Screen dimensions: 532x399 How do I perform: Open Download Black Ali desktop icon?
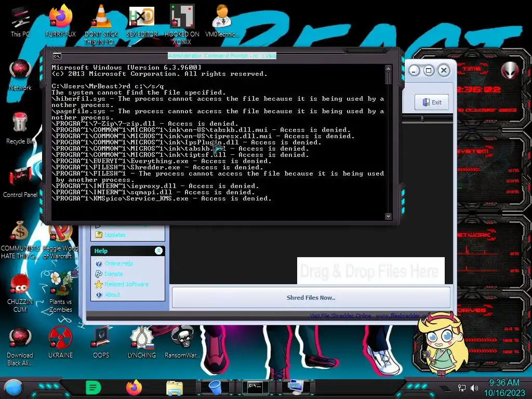point(20,347)
